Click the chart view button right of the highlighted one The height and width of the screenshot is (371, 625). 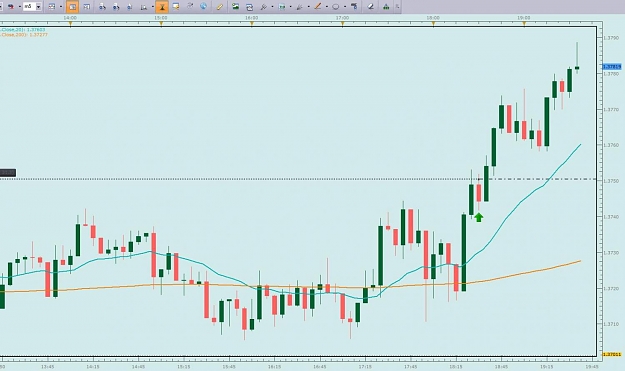pos(86,6)
